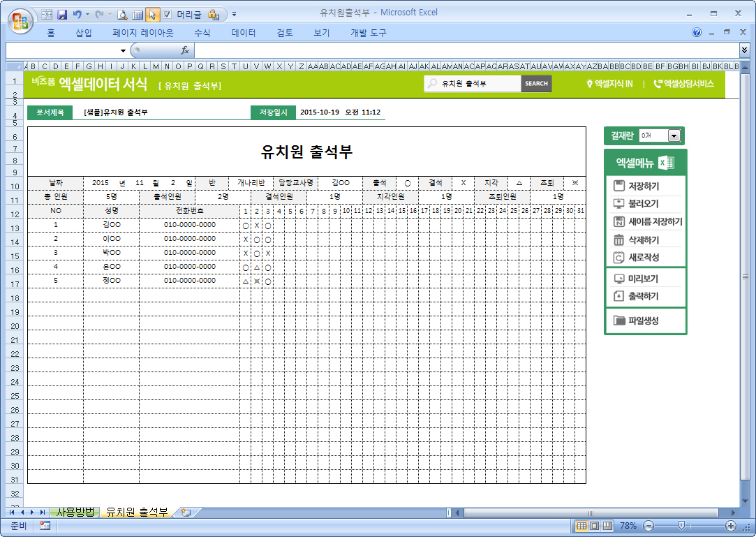Image resolution: width=756 pixels, height=537 pixels.
Task: Expand the 결재란 dropdown list
Action: (674, 136)
